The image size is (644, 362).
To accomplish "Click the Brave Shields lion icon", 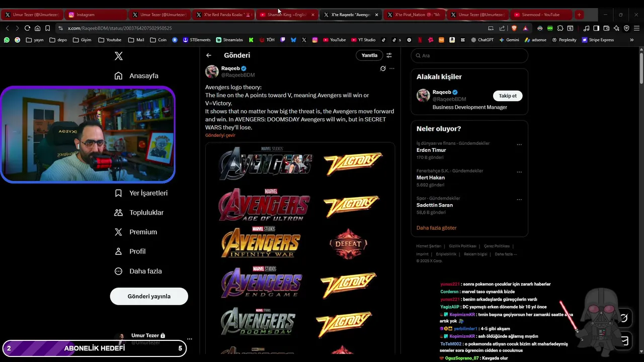I will [514, 28].
